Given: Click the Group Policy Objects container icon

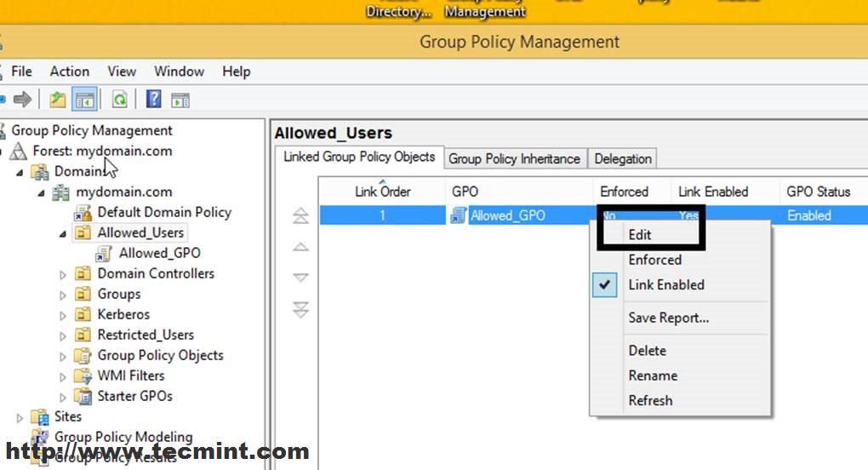Looking at the screenshot, I should pyautogui.click(x=83, y=355).
